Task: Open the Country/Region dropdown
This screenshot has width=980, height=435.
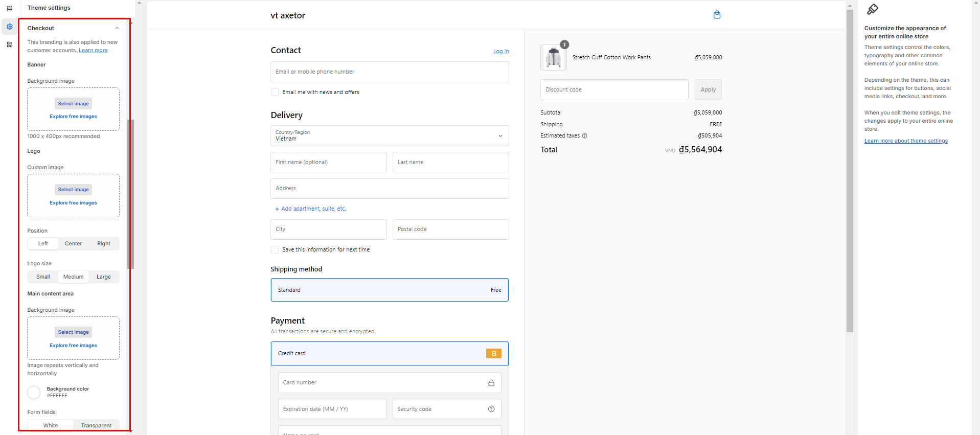Action: [x=390, y=136]
